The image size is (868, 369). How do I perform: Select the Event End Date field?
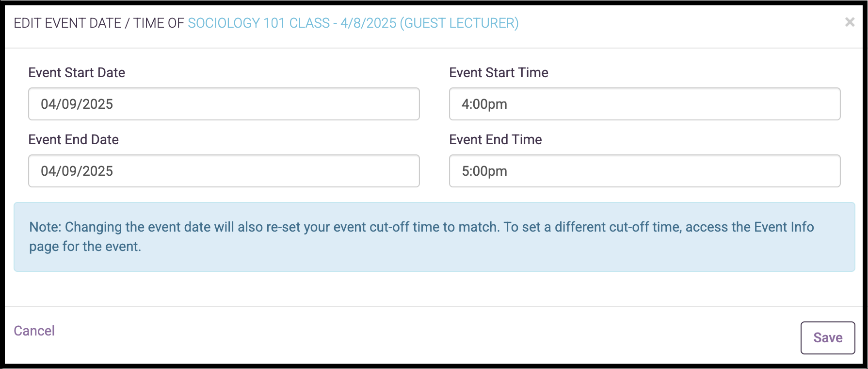tap(224, 171)
